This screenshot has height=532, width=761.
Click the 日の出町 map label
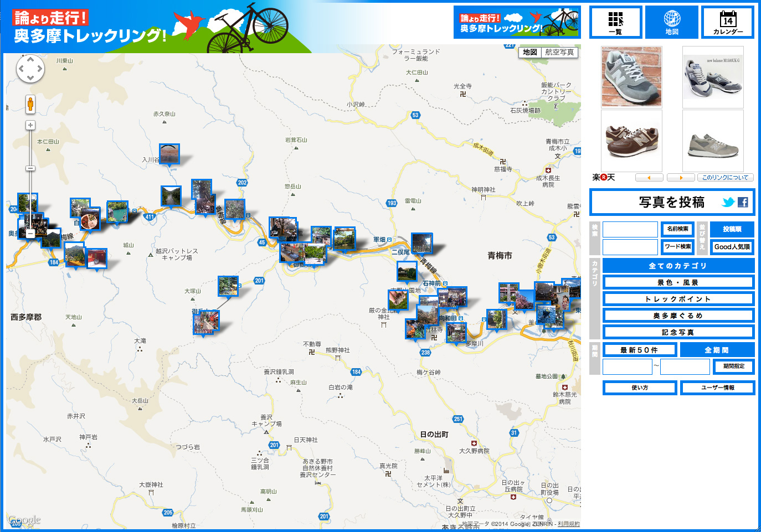click(434, 435)
